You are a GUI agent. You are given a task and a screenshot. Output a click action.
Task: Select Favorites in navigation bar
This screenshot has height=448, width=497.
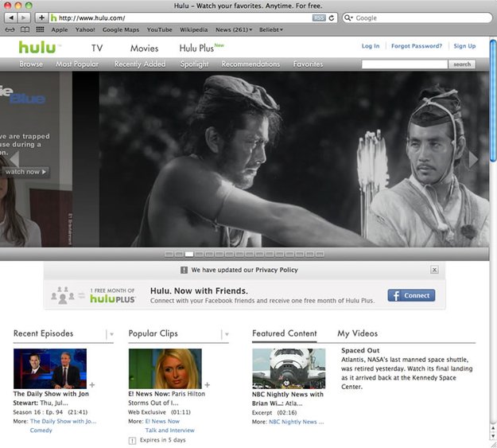[308, 64]
